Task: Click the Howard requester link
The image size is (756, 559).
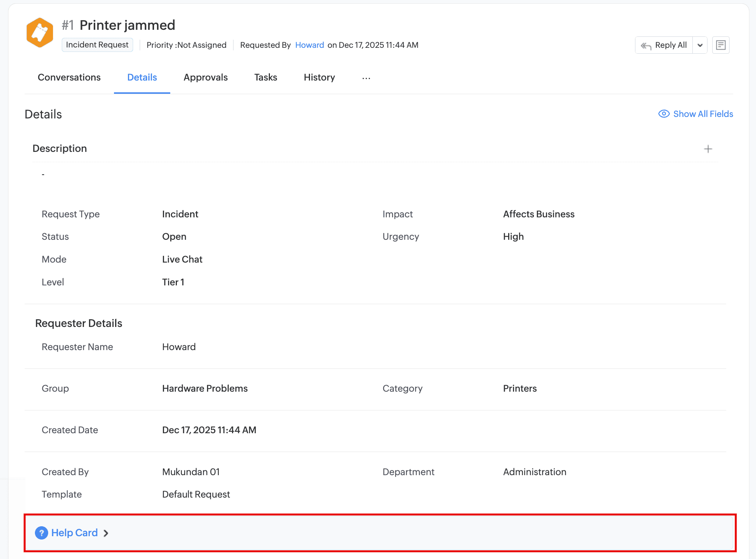Action: [309, 45]
